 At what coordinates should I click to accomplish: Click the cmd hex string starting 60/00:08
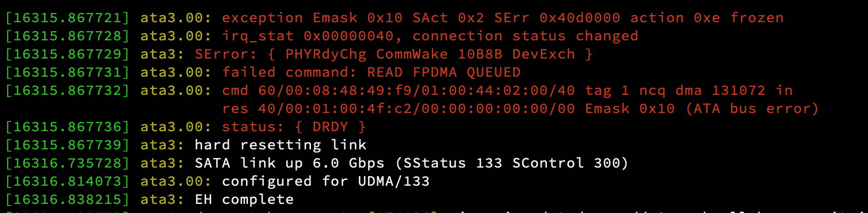click(416, 91)
